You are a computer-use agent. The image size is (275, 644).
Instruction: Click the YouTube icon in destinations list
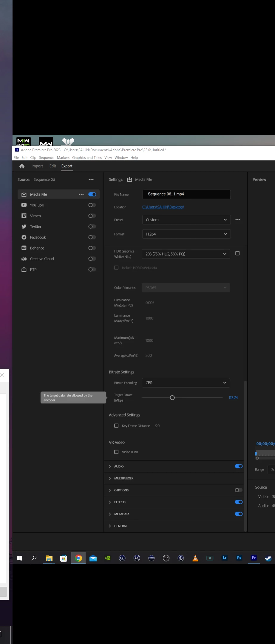pyautogui.click(x=24, y=205)
